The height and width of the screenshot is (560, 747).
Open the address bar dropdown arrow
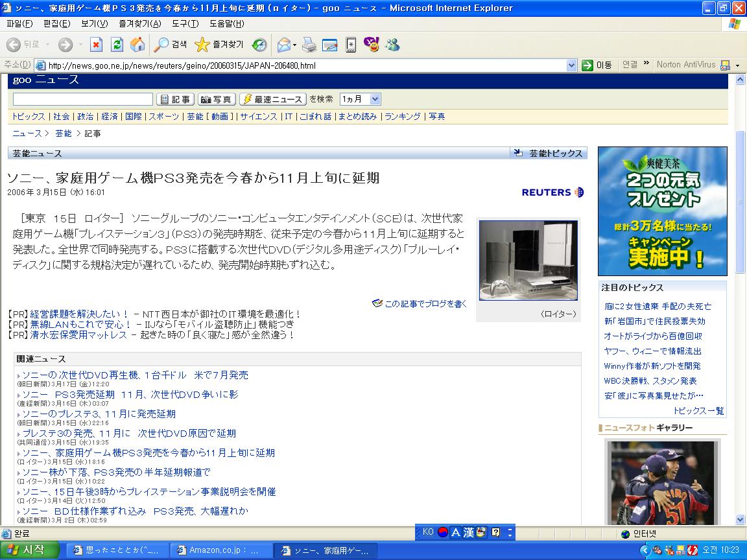(x=572, y=65)
